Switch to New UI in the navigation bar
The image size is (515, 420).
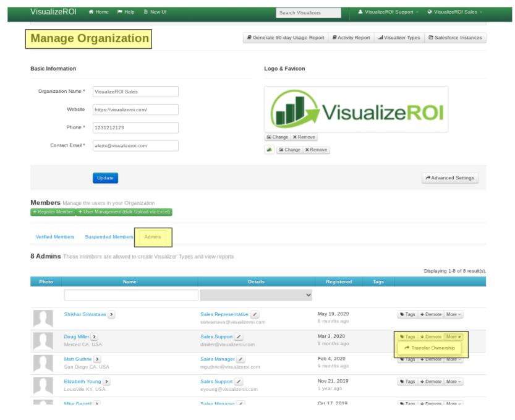click(x=155, y=12)
